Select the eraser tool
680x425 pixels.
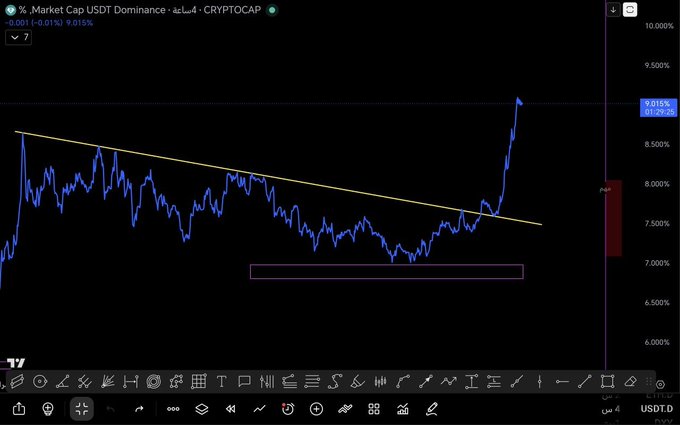(x=630, y=382)
